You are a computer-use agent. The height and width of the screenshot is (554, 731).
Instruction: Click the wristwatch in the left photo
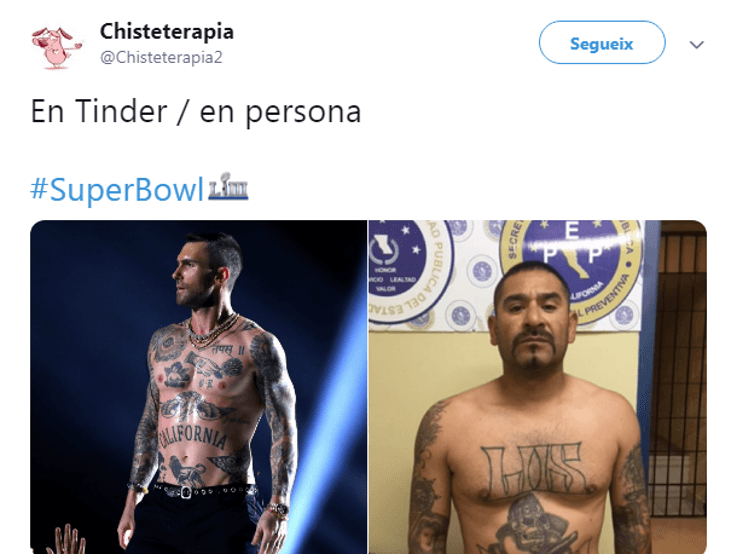coord(279,509)
